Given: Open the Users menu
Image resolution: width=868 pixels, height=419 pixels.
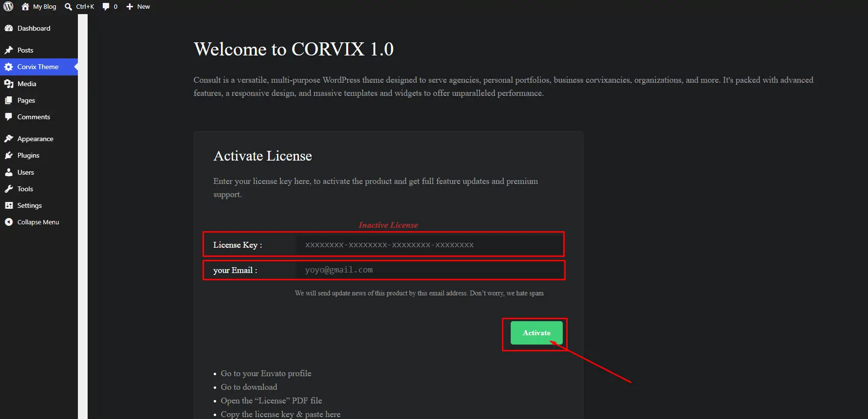Looking at the screenshot, I should (39, 172).
